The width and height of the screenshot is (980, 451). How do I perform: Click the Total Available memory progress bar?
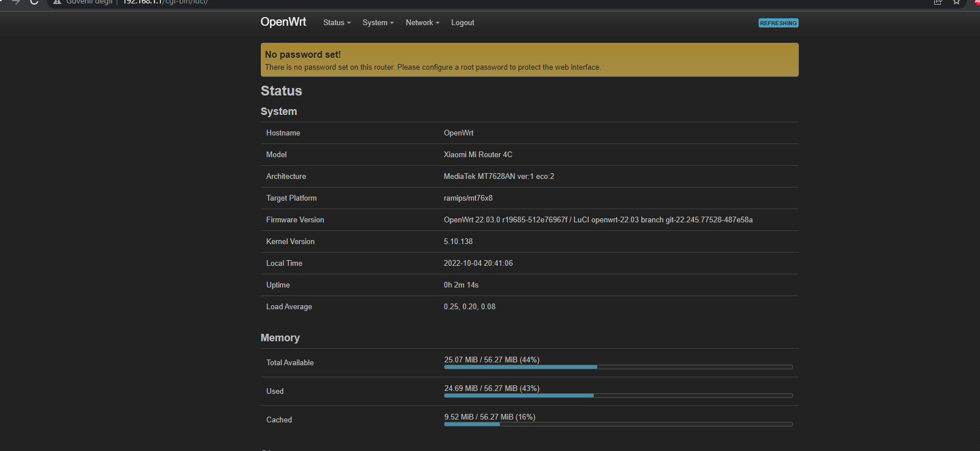pos(618,367)
